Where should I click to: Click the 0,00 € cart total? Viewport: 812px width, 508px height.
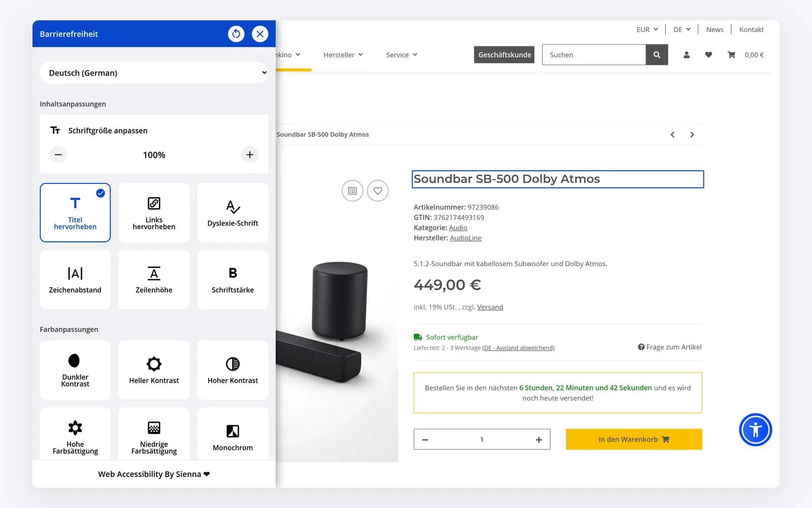pos(754,55)
